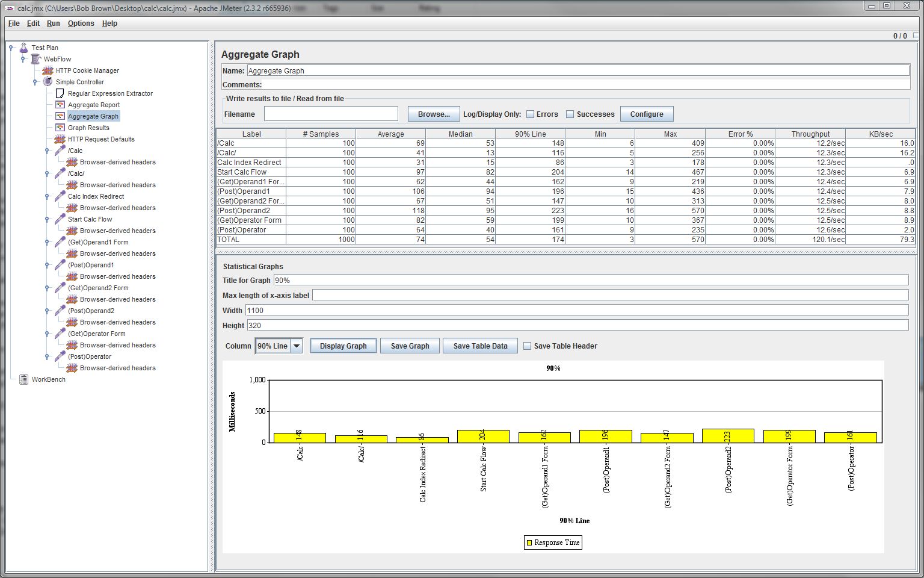This screenshot has width=924, height=578.
Task: Select Browser-derived headers under /Calc/
Action: [x=118, y=185]
